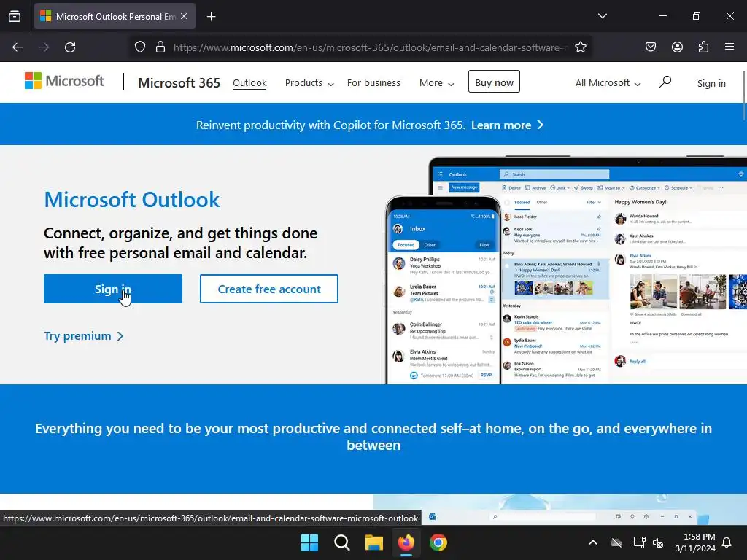Open the Firefox application menu
Viewport: 747px width, 560px height.
pyautogui.click(x=729, y=47)
